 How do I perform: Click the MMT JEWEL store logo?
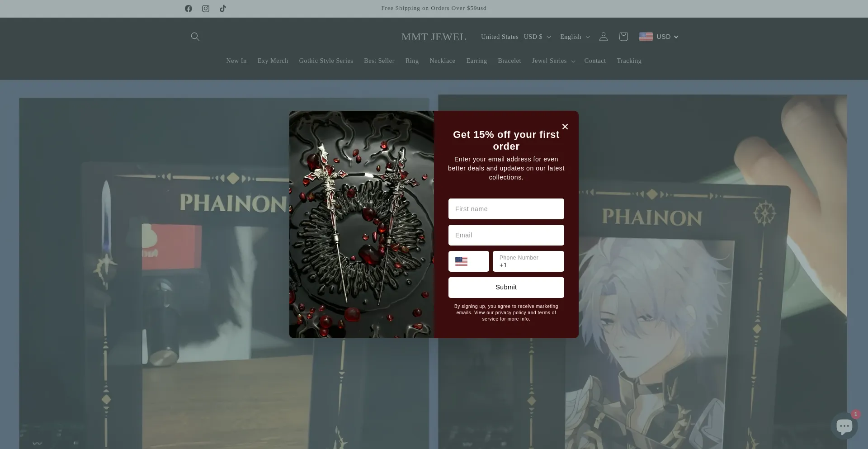point(434,37)
